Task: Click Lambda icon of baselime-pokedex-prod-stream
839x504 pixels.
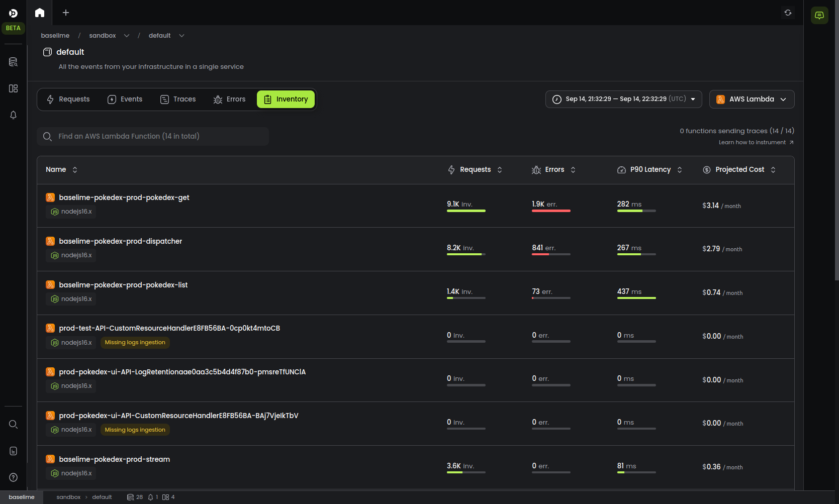Action: pyautogui.click(x=50, y=459)
